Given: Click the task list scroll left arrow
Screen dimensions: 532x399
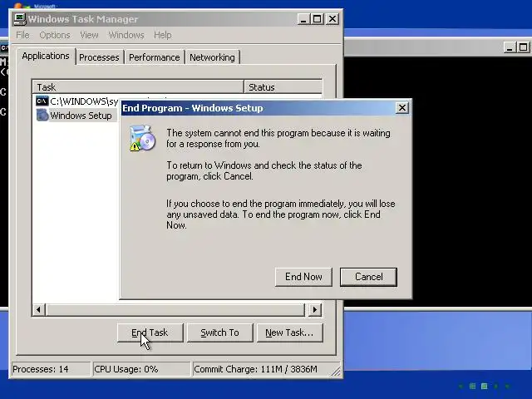Looking at the screenshot, I should tap(39, 309).
